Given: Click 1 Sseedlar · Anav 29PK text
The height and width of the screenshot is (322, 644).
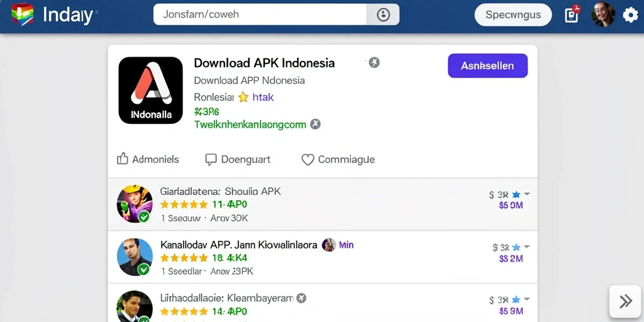Looking at the screenshot, I should coord(207,271).
